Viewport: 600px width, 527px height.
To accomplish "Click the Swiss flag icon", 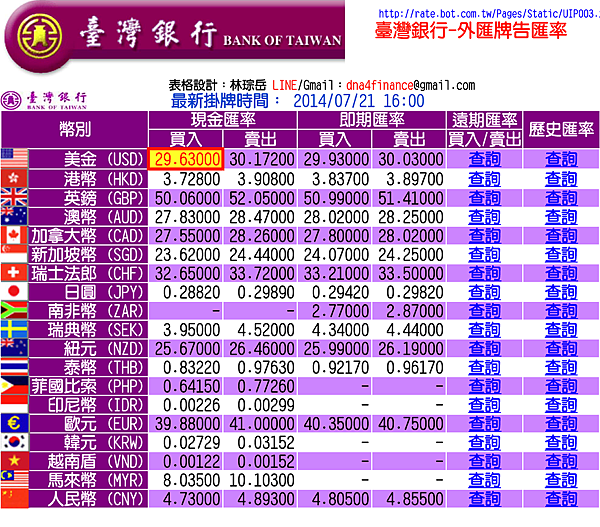I will click(x=14, y=273).
